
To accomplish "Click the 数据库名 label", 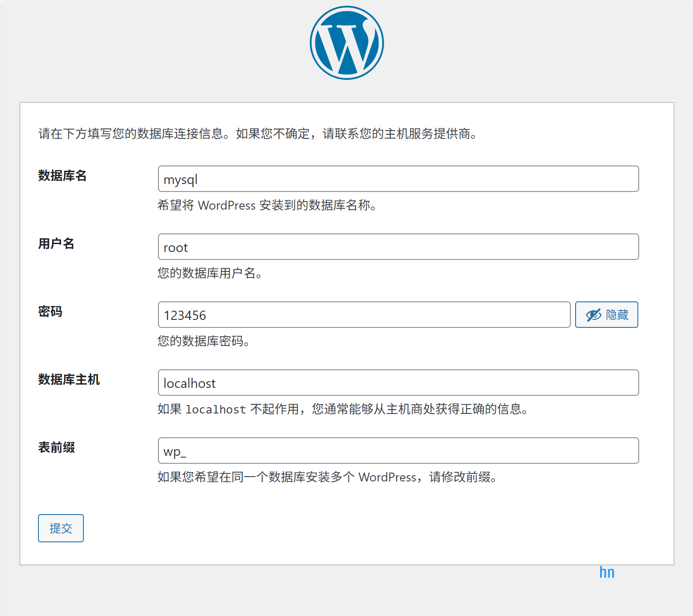I will click(62, 176).
